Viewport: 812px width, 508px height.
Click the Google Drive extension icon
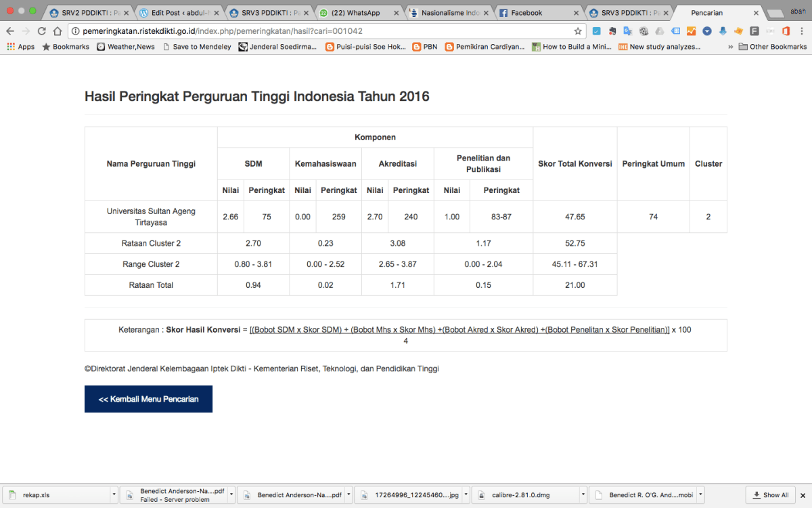point(658,30)
